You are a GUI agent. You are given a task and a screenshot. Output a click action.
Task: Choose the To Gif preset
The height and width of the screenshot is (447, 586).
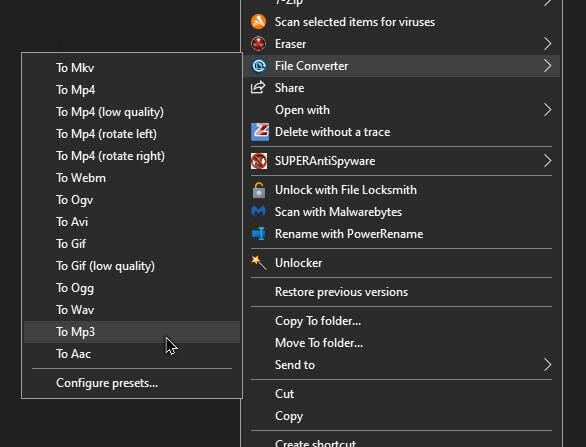[132, 244]
